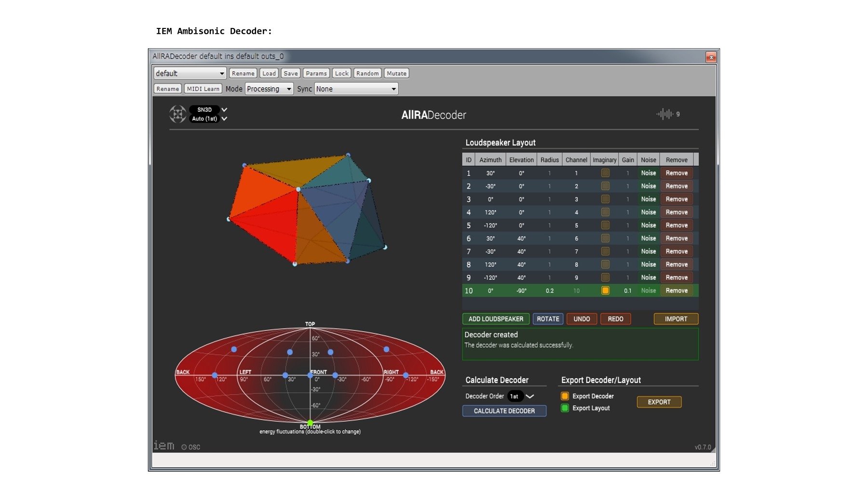Open the Auto (1st) order dropdown

click(x=208, y=119)
